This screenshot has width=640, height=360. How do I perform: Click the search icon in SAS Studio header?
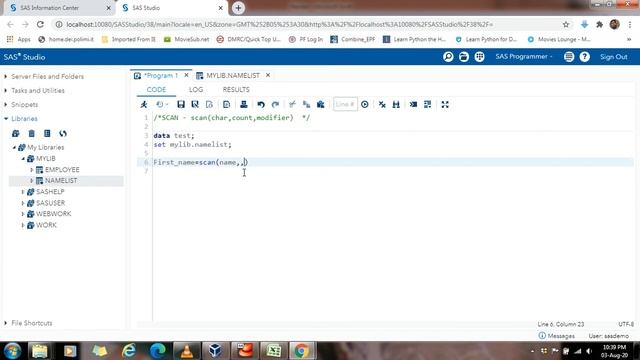(x=448, y=57)
